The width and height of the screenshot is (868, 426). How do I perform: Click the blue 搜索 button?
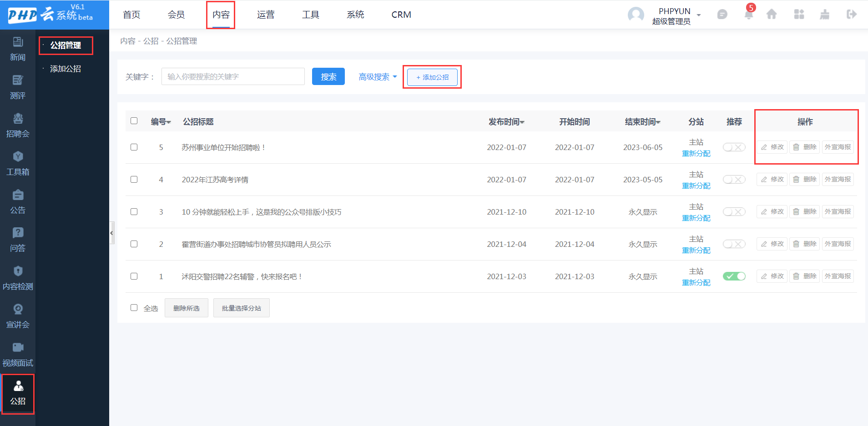(x=328, y=76)
